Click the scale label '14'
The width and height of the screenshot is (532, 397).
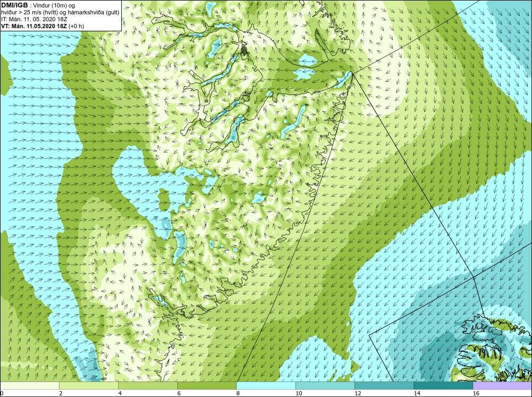[417, 393]
